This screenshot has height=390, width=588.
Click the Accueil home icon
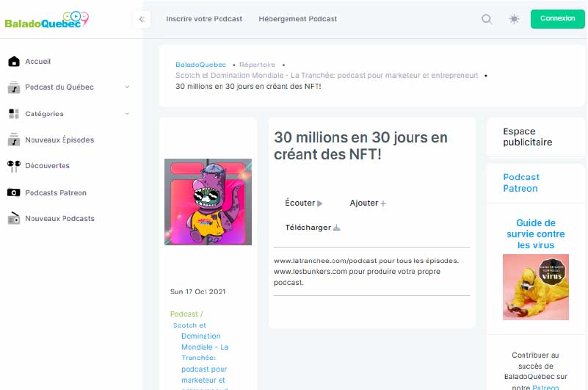pos(14,61)
